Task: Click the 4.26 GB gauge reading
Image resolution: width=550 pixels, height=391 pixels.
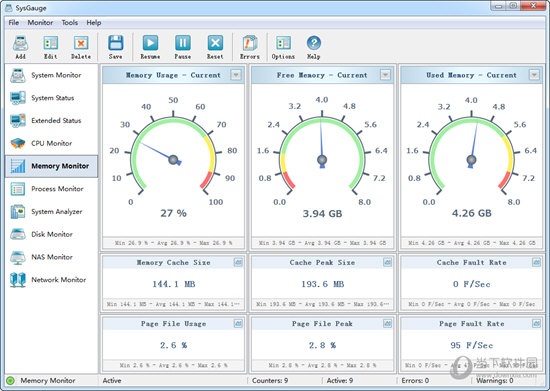Action: (471, 213)
